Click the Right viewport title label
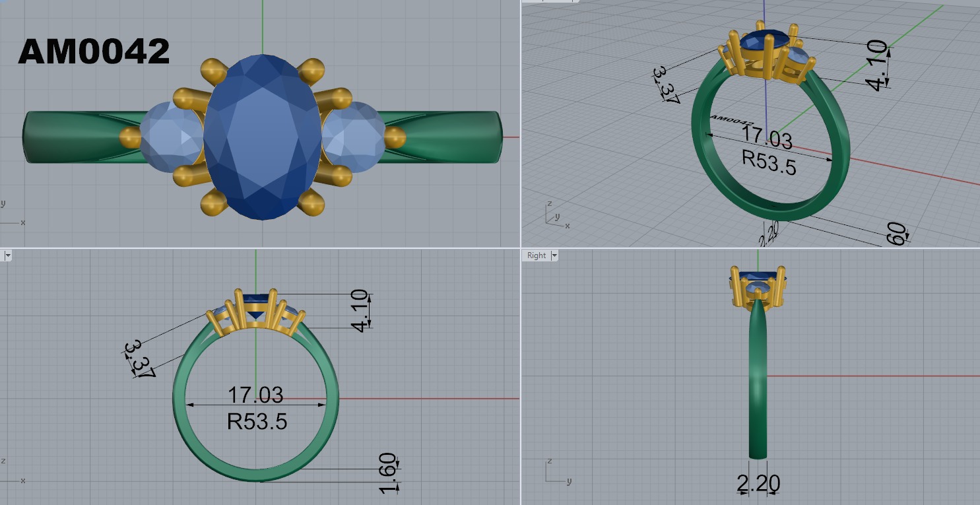 tap(537, 255)
